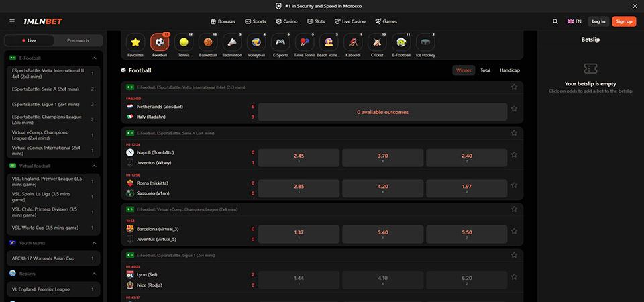Screen dimensions: 644x302
Task: Favorite the Netherlands vs Italy match
Action: tap(514, 109)
